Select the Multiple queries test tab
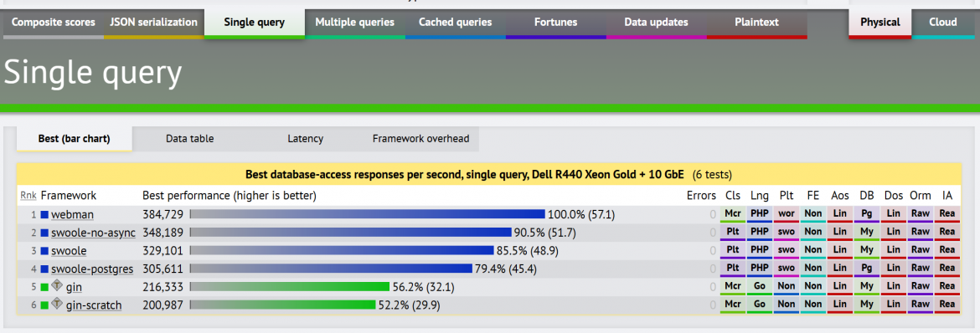The height and width of the screenshot is (333, 980). tap(355, 23)
